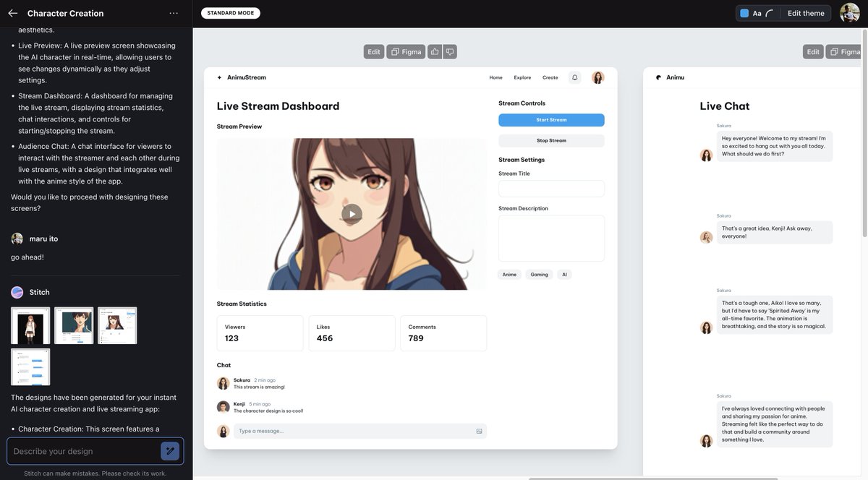
Task: Click the avatar beside the message input
Action: coord(224,431)
